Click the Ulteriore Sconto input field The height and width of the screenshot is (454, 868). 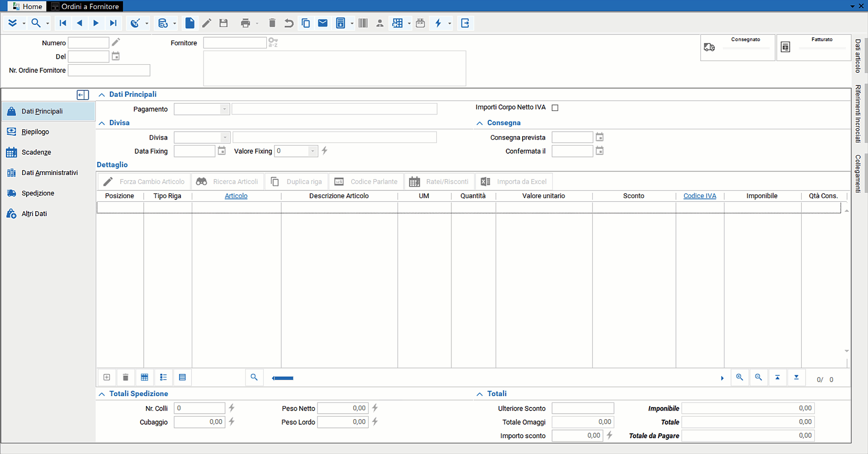pyautogui.click(x=583, y=408)
